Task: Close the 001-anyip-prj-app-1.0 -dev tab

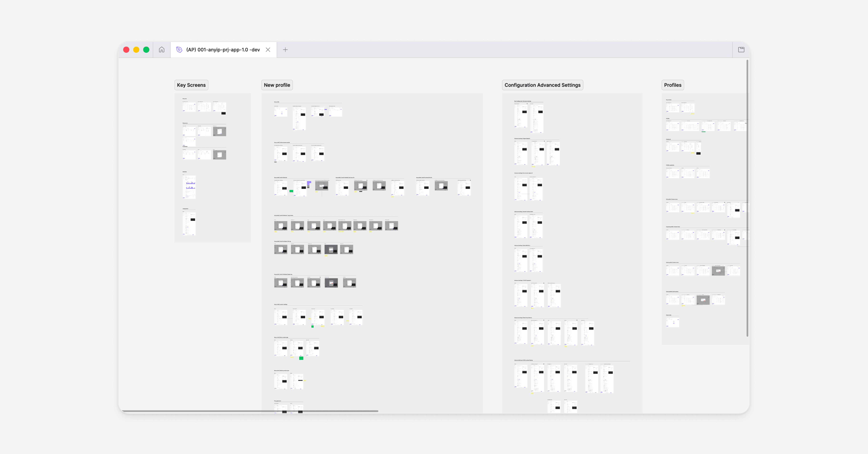Action: 268,50
